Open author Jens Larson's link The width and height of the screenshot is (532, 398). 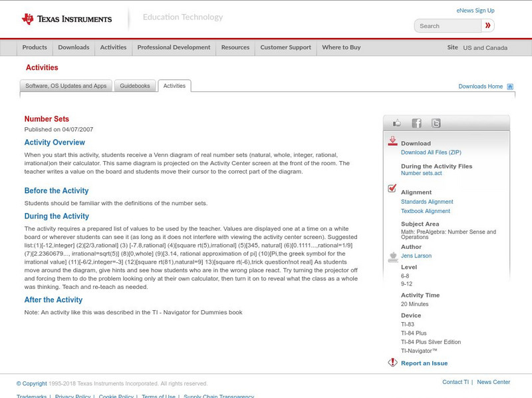pyautogui.click(x=416, y=256)
